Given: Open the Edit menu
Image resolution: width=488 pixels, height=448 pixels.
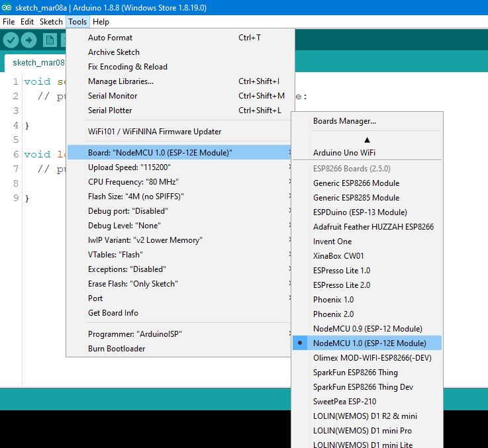Looking at the screenshot, I should point(27,22).
